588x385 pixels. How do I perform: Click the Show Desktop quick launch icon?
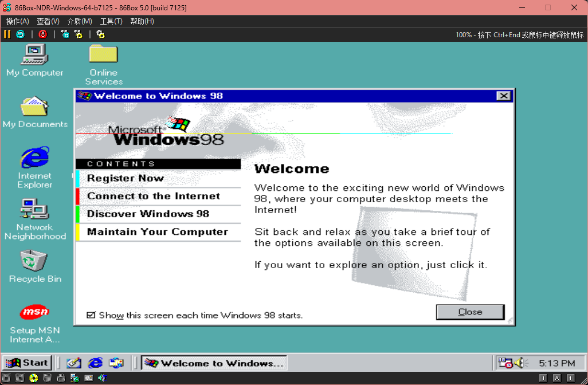[x=74, y=363]
